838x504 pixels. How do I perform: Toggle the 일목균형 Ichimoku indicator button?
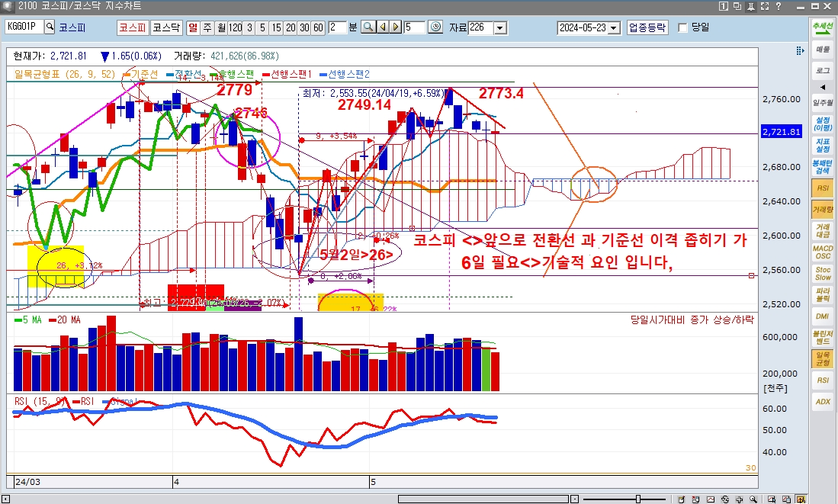823,358
